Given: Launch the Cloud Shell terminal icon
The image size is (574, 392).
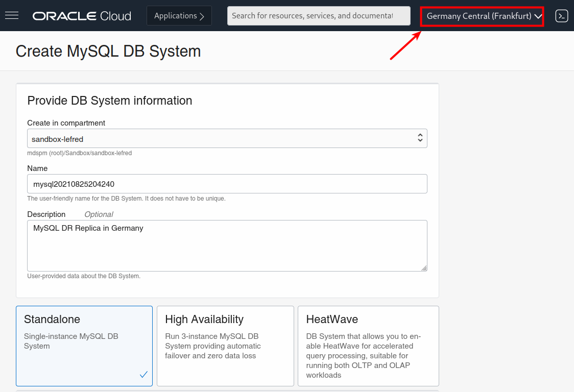Looking at the screenshot, I should tap(561, 16).
